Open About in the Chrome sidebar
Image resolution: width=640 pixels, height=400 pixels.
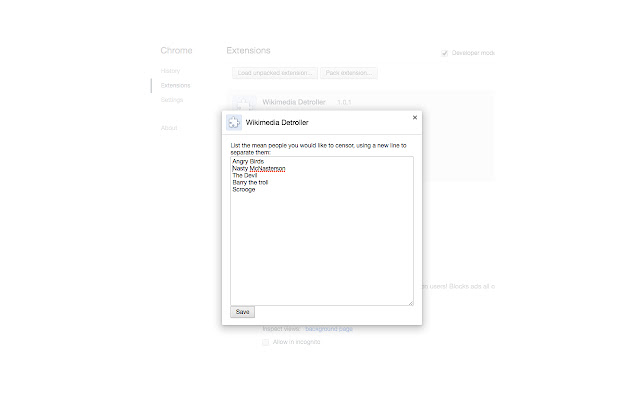point(169,128)
